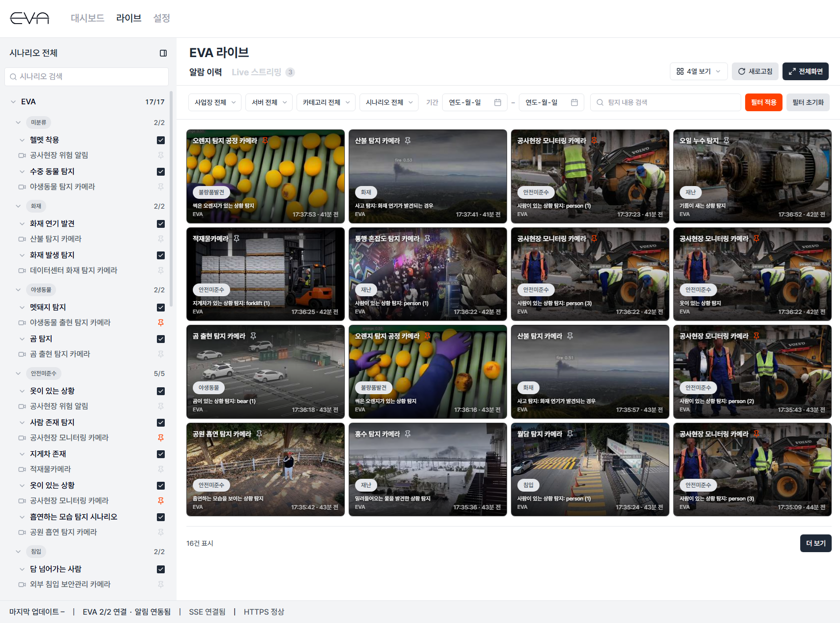Open the 홍수 탐지 카메라 alarm thumbnail
This screenshot has height=623, width=840.
(428, 469)
